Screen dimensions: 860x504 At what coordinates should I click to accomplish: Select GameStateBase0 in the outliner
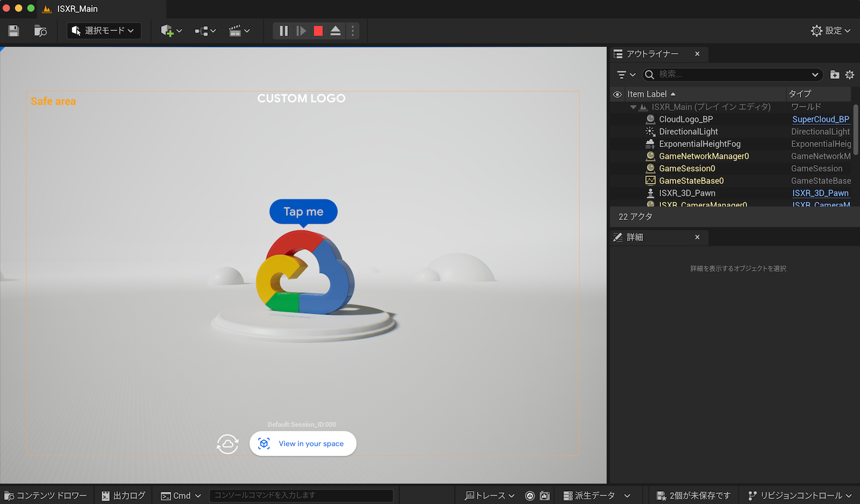point(691,180)
